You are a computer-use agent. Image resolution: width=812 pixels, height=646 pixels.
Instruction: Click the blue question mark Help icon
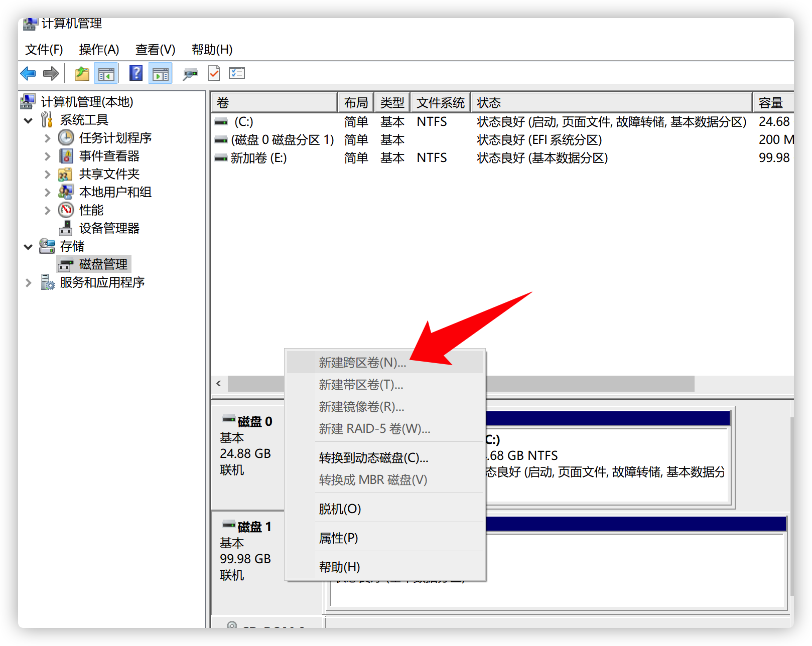pos(136,74)
